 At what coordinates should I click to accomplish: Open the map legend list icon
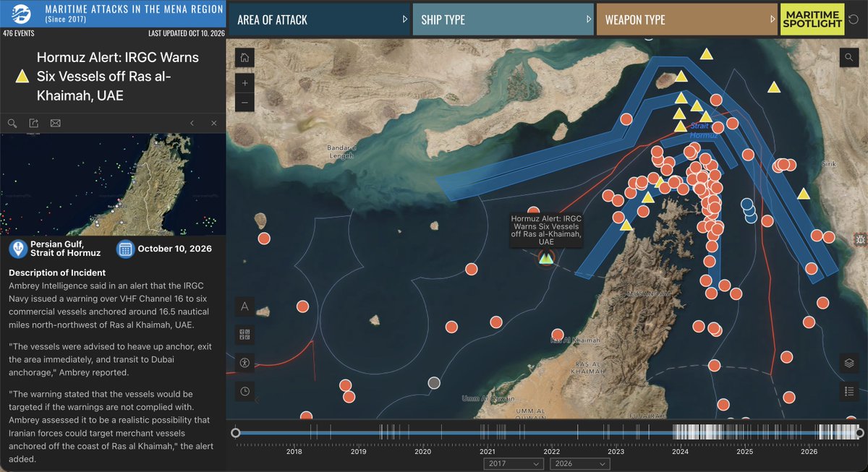849,391
